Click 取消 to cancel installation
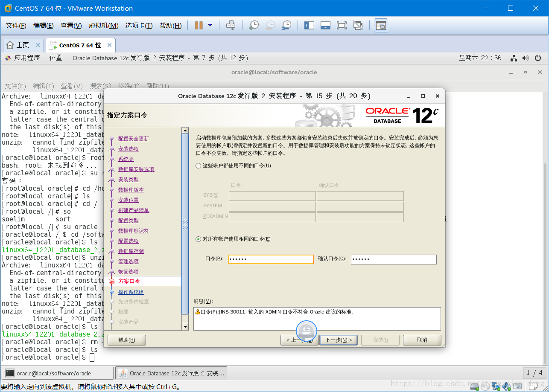This screenshot has height=392, width=549. 422,340
